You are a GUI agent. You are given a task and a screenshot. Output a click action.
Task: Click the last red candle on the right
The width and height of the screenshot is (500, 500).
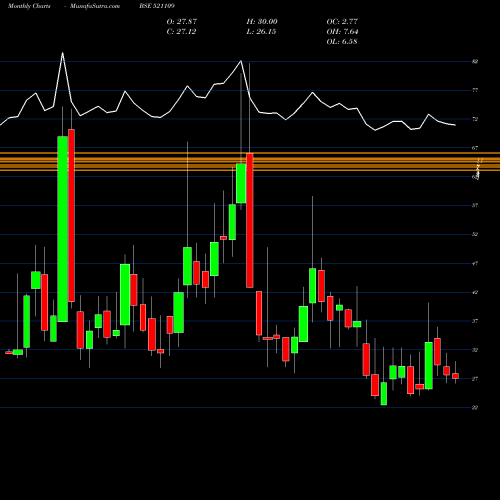click(455, 376)
